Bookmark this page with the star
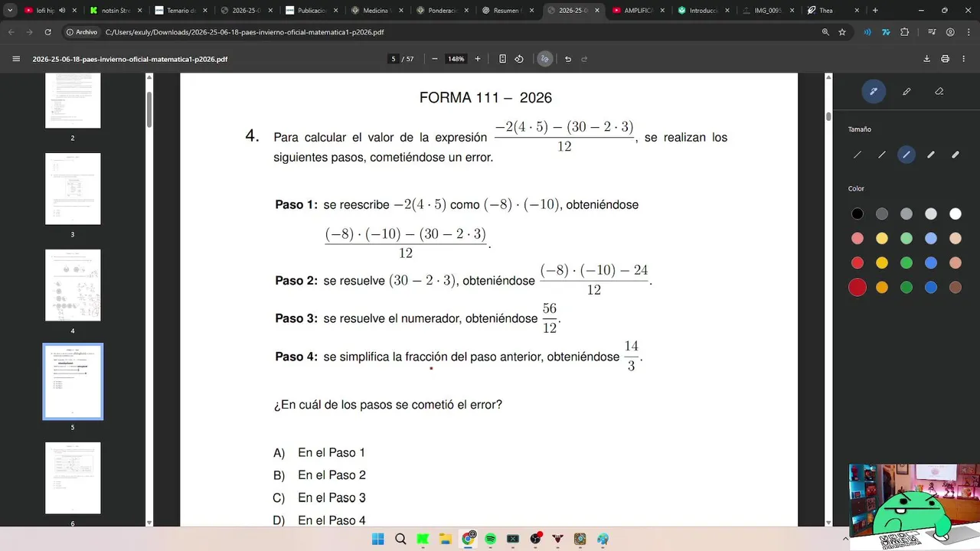This screenshot has width=980, height=551. coord(842,32)
